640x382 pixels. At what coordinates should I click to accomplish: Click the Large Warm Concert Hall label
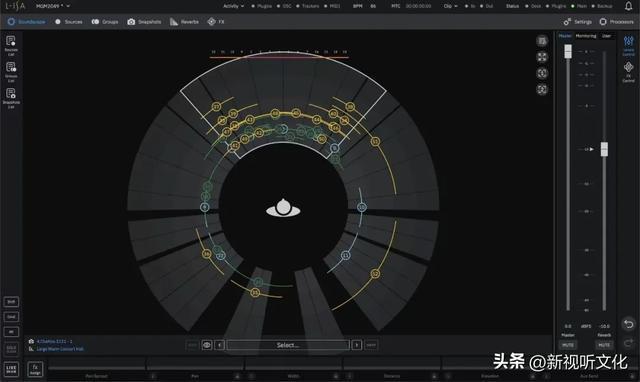(60, 349)
